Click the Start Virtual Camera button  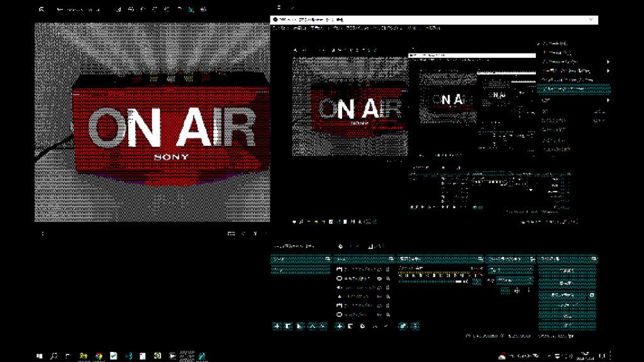coord(563,295)
